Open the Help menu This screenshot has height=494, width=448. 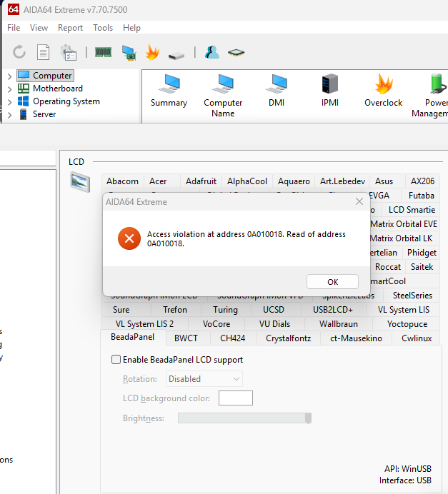pyautogui.click(x=131, y=28)
